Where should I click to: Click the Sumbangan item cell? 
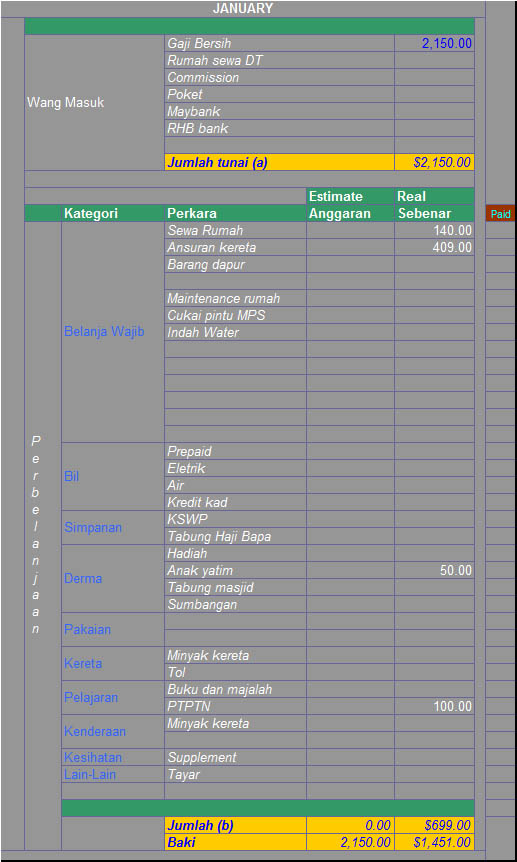point(235,605)
